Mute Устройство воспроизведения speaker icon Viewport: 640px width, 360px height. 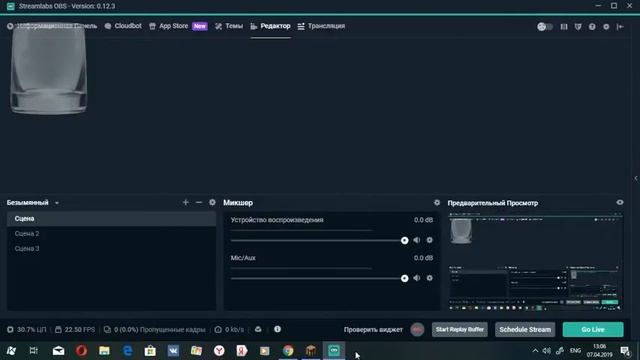[417, 240]
